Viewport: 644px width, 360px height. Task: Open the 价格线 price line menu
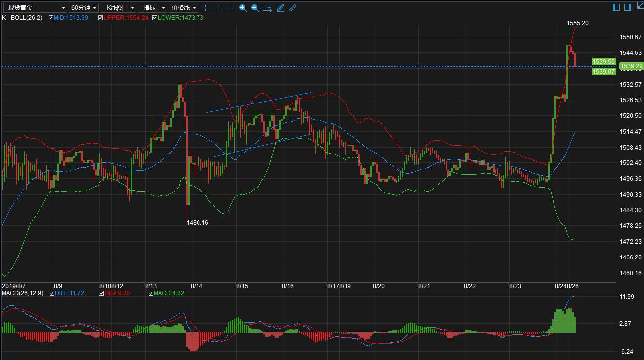pos(184,8)
